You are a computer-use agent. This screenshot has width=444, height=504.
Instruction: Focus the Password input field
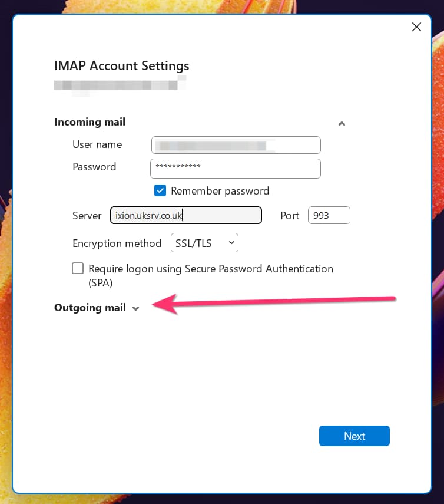pos(236,169)
